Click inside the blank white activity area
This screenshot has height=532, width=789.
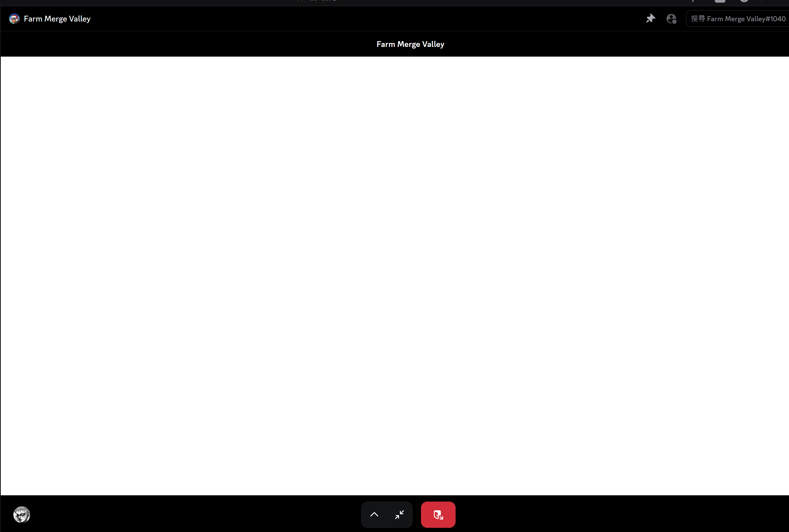pyautogui.click(x=394, y=275)
